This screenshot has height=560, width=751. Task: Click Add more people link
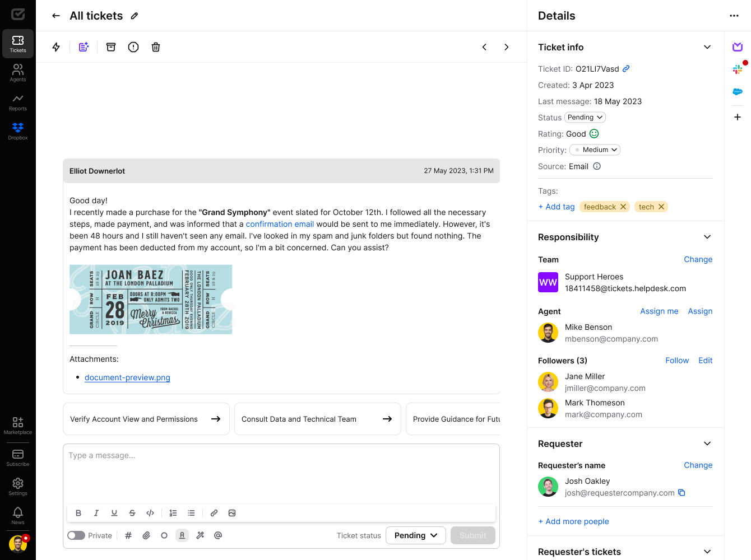pos(573,521)
